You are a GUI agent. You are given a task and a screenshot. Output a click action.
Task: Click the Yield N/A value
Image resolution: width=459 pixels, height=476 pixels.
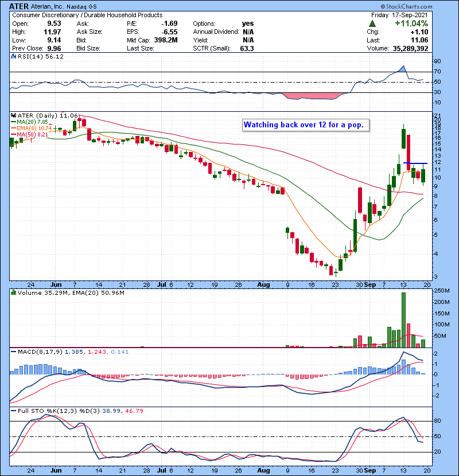[x=248, y=40]
